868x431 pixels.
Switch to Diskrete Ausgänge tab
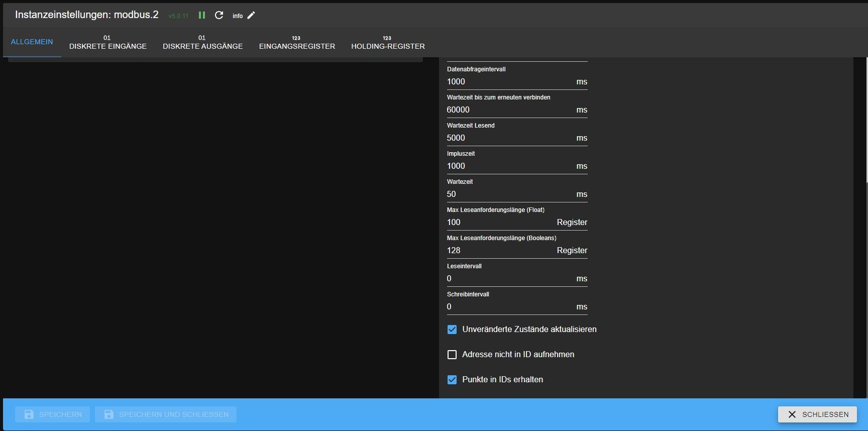(202, 42)
